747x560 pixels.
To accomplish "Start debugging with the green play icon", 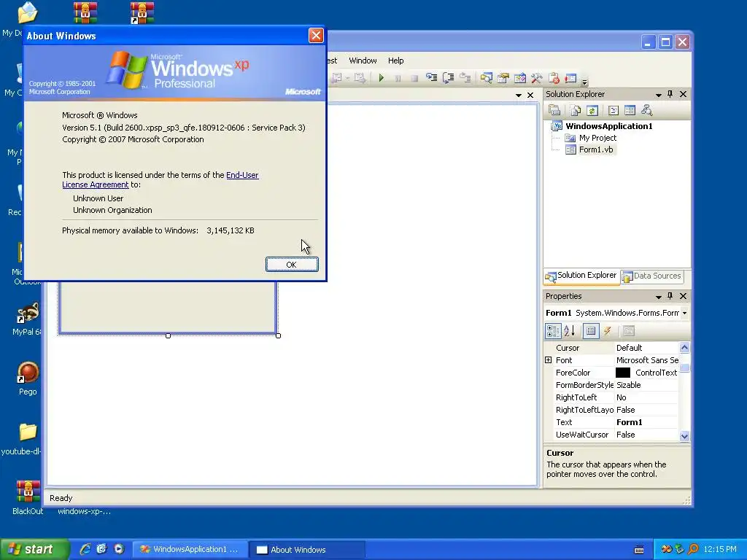I will coord(381,77).
